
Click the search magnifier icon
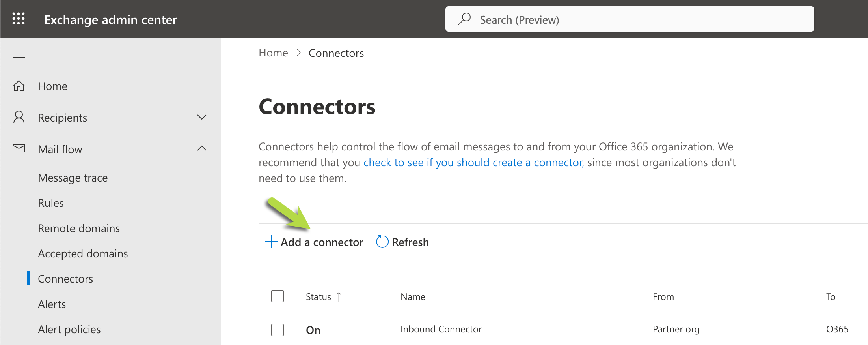465,19
